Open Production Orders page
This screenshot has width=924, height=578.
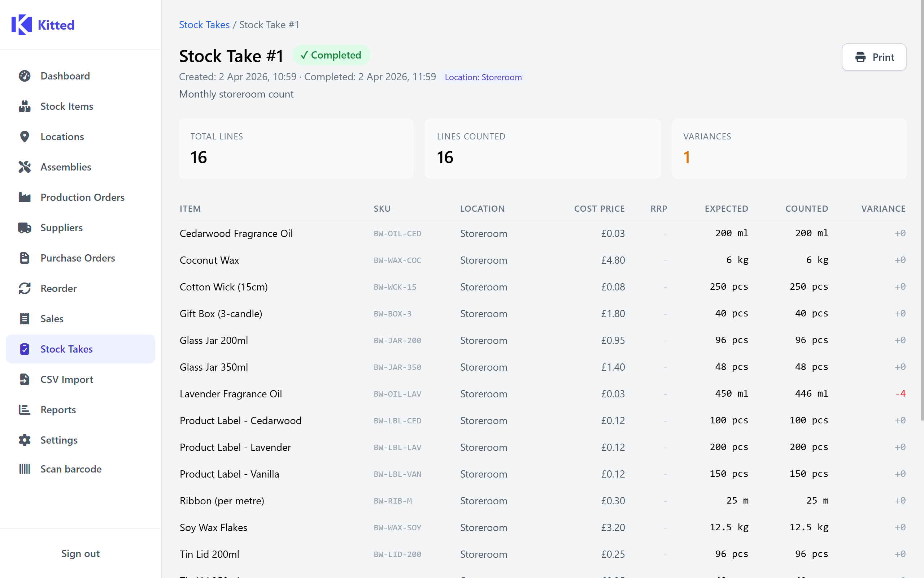tap(80, 197)
